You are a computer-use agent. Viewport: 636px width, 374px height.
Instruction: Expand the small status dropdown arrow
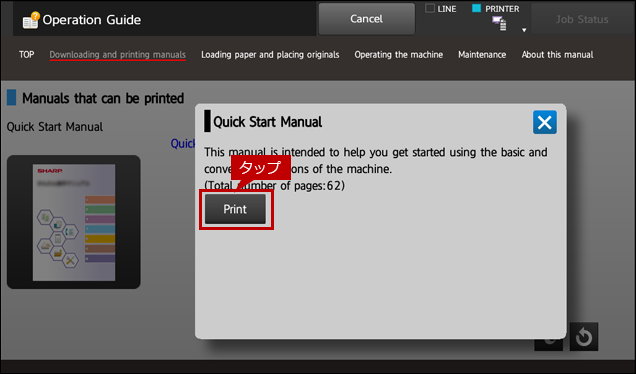pos(524,30)
